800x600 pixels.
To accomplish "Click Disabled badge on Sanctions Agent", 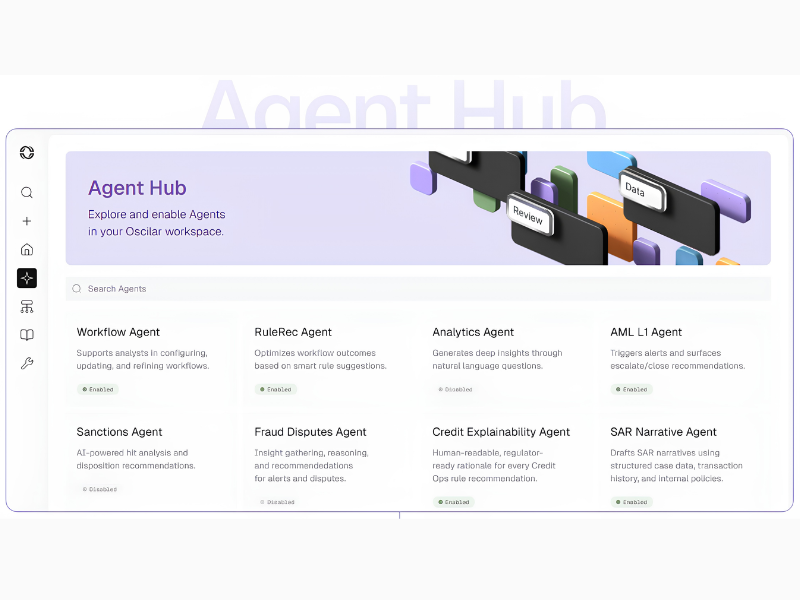I will pos(99,489).
